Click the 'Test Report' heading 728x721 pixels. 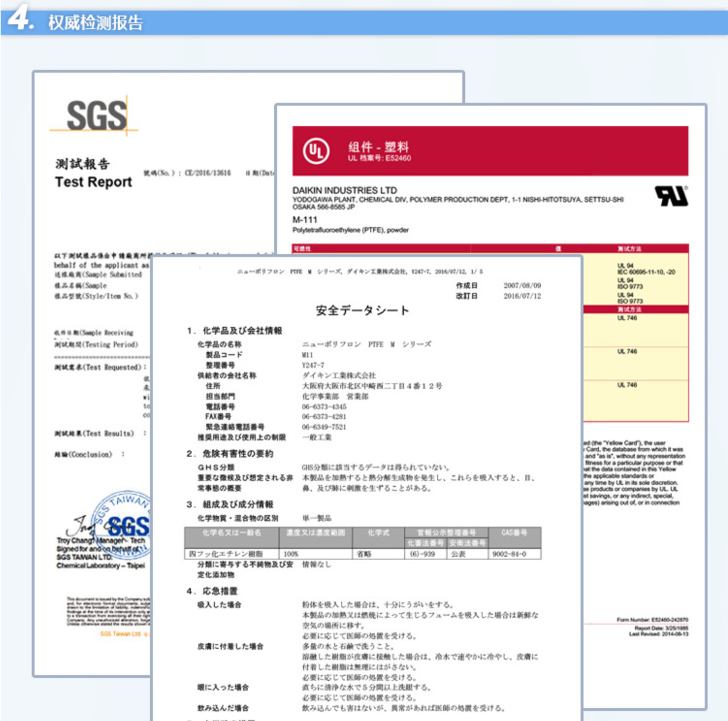(x=93, y=182)
